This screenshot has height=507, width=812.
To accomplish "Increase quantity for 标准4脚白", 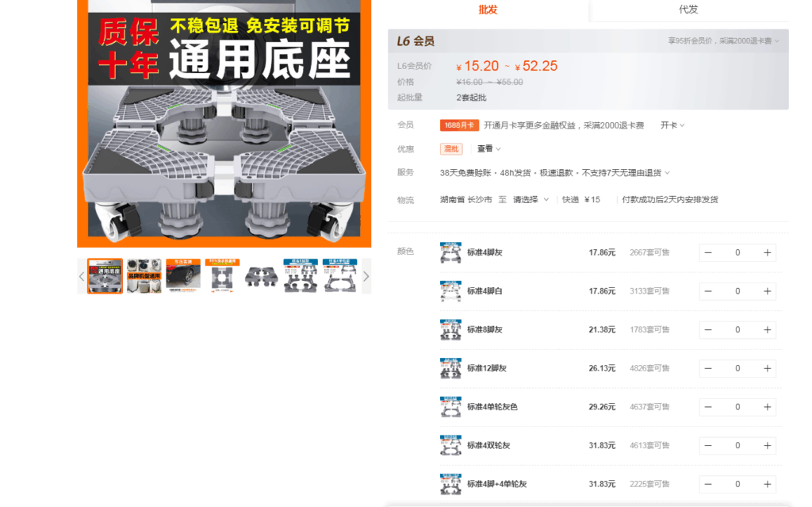I will pyautogui.click(x=768, y=291).
